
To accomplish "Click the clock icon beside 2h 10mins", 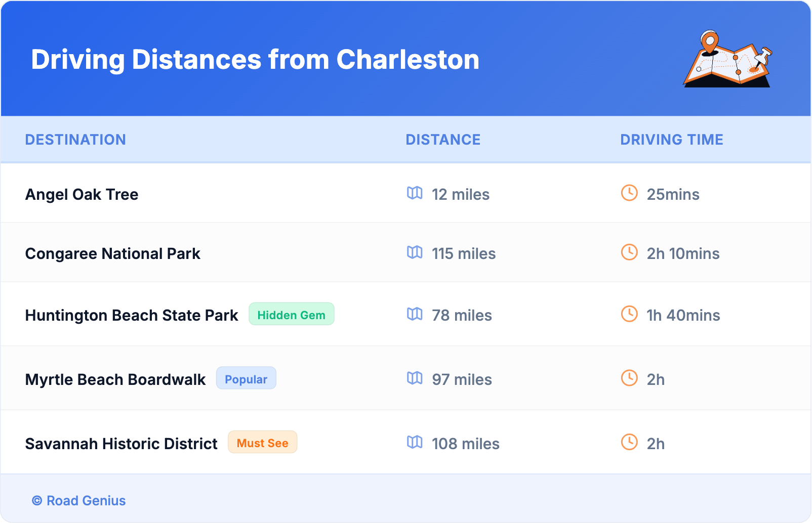I will 629,252.
